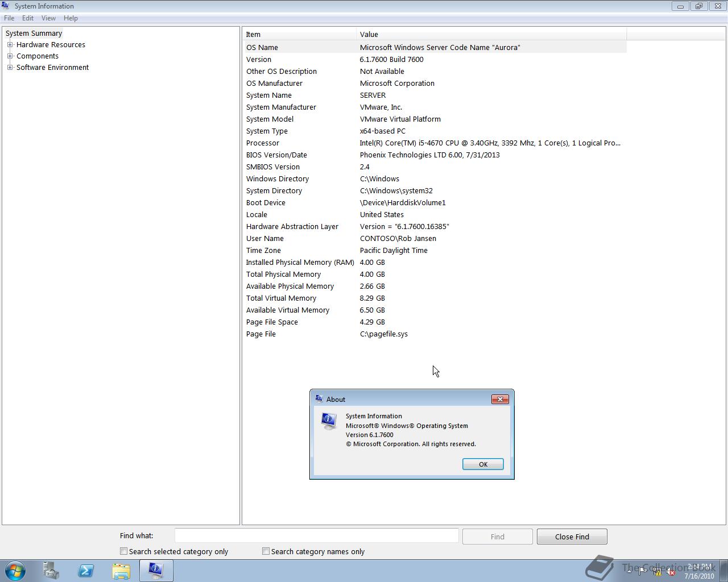Click the Other OS Description row
728x582 pixels.
click(x=435, y=71)
